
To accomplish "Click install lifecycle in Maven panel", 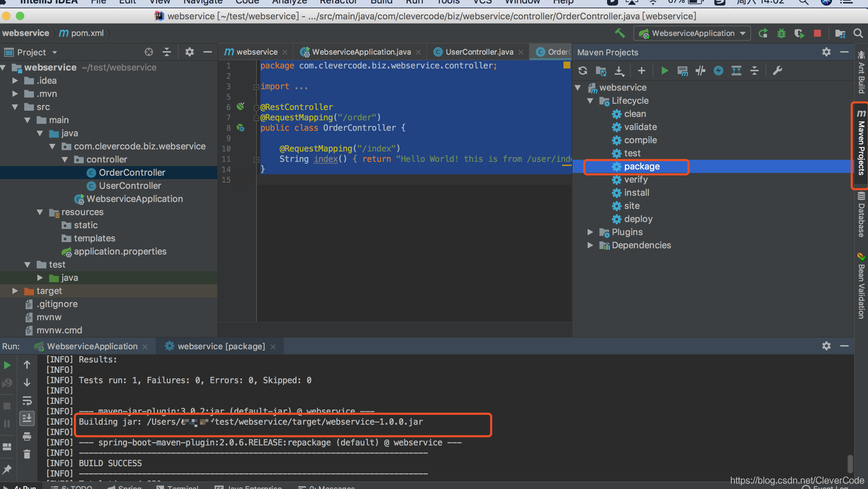I will [x=637, y=192].
